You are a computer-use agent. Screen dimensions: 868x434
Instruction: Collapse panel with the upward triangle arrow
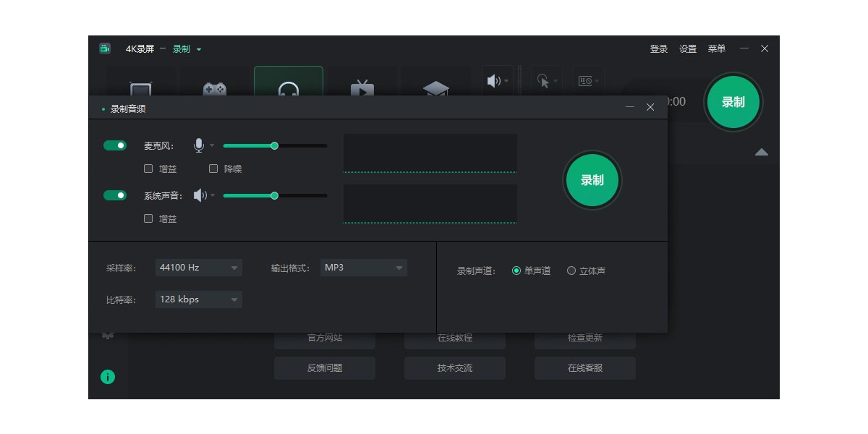(x=761, y=152)
